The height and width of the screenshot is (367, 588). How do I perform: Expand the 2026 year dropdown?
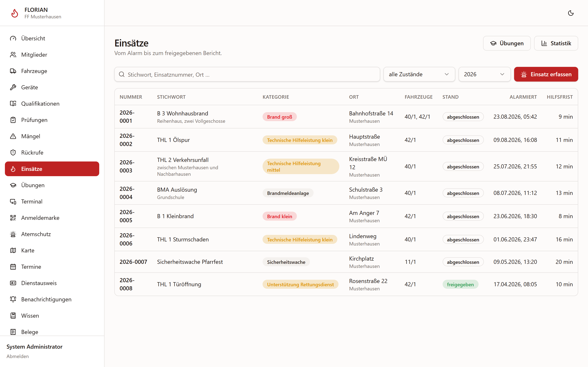pyautogui.click(x=484, y=74)
